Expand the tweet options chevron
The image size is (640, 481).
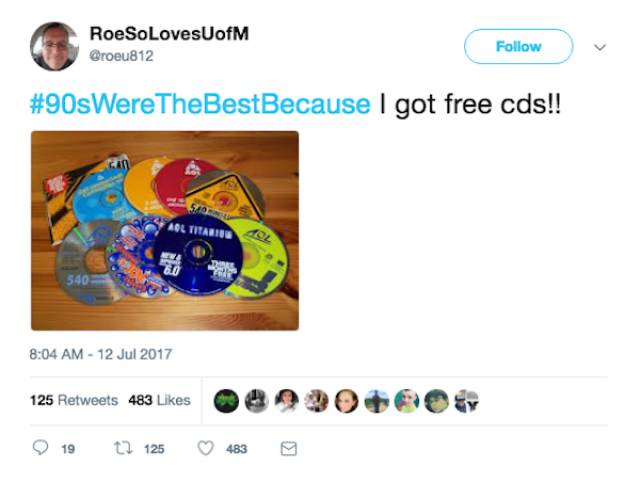point(600,47)
